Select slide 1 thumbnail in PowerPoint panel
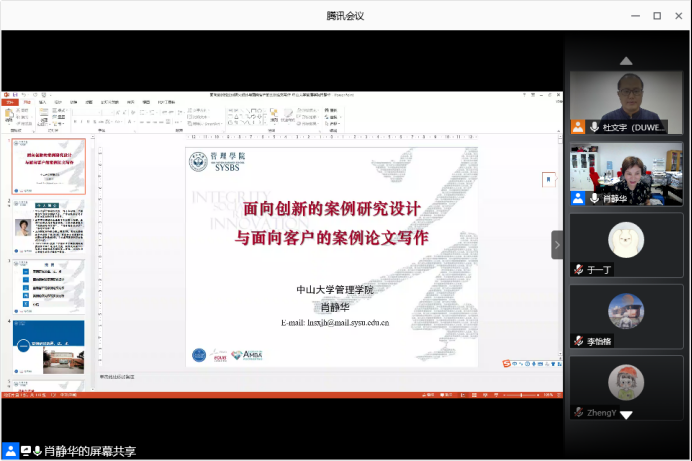The height and width of the screenshot is (461, 692). [48, 166]
